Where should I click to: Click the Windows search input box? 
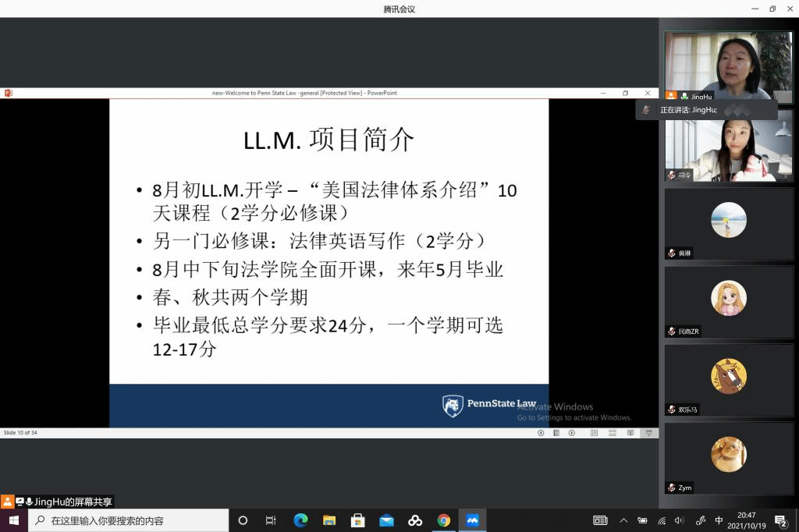click(x=129, y=520)
